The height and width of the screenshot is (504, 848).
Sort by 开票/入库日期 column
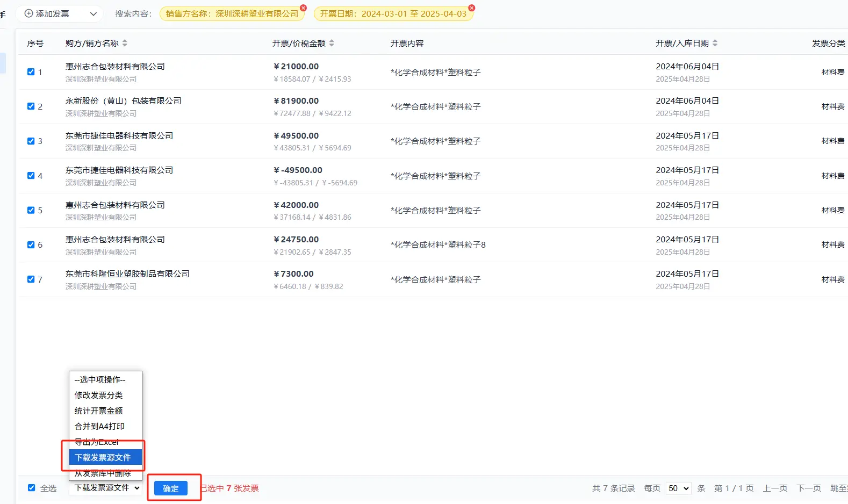pos(715,43)
